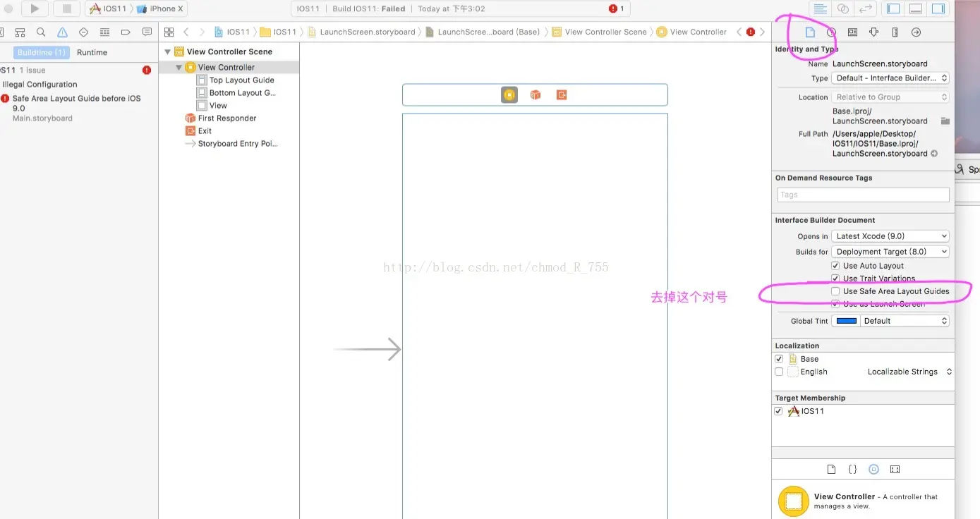This screenshot has height=519, width=980.
Task: Show the Assistant editor
Action: point(842,8)
